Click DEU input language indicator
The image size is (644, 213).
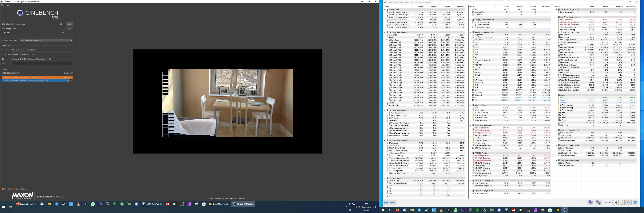(x=358, y=207)
